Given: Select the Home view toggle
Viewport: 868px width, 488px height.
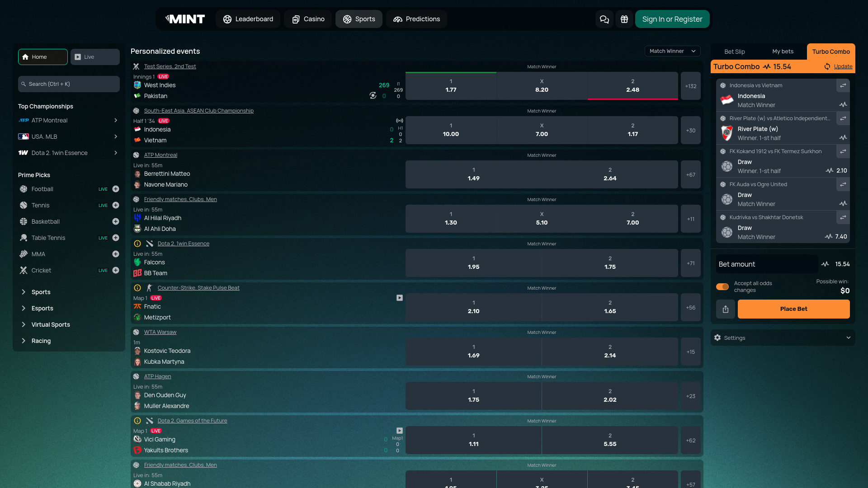Looking at the screenshot, I should pos(43,57).
